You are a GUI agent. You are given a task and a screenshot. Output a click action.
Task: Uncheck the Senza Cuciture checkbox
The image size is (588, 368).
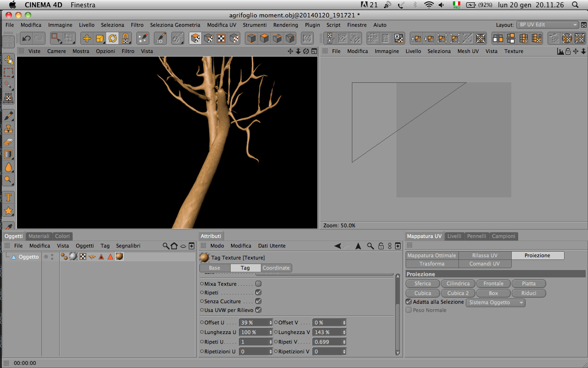tap(258, 301)
